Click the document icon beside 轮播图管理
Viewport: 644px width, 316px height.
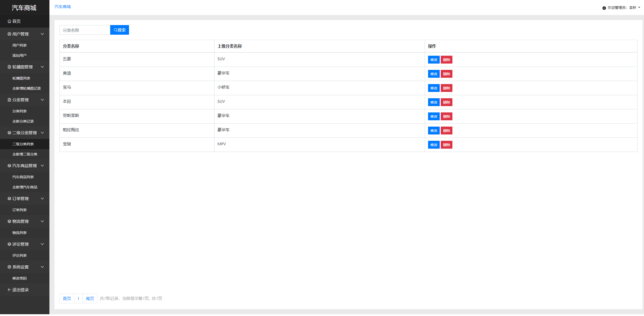coord(9,67)
